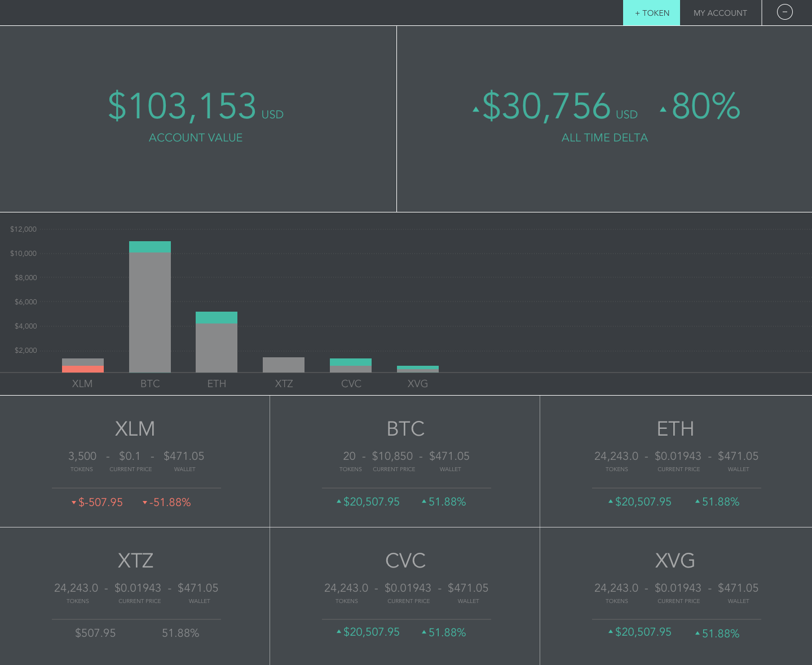Open MY ACCOUNT menu
Image resolution: width=812 pixels, height=665 pixels.
click(720, 12)
